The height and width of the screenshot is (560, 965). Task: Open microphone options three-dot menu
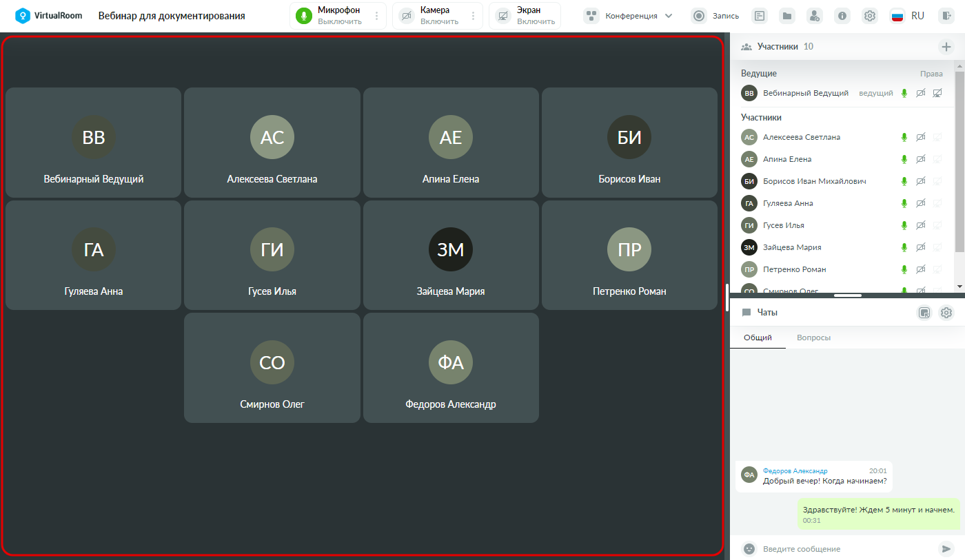point(376,16)
